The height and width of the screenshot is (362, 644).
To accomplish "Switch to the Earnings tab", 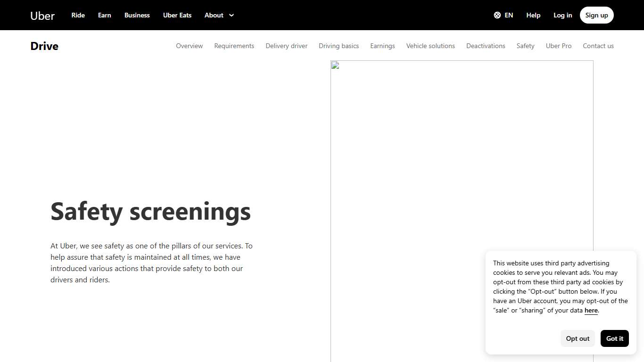I will pos(382,46).
